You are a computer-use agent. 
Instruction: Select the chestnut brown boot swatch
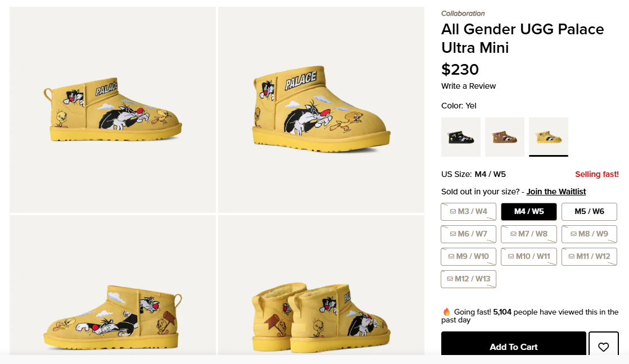pos(505,137)
